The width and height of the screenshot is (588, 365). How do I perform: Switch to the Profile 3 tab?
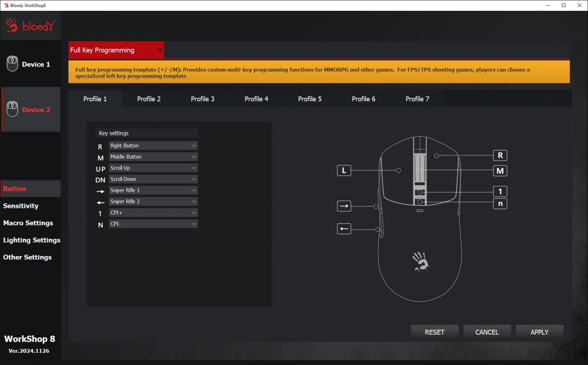pos(203,99)
